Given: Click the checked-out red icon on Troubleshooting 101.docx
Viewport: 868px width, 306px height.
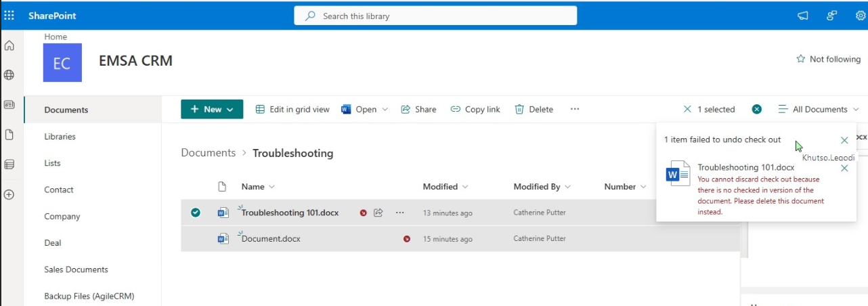Looking at the screenshot, I should click(364, 213).
